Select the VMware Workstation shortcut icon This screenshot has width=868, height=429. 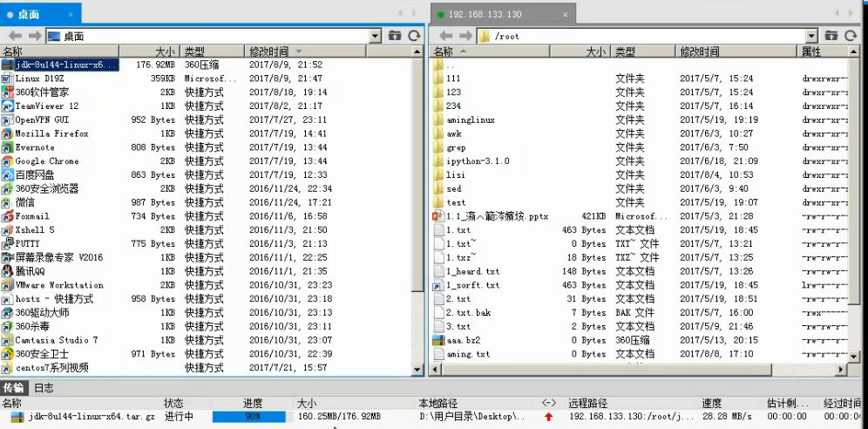pos(7,285)
